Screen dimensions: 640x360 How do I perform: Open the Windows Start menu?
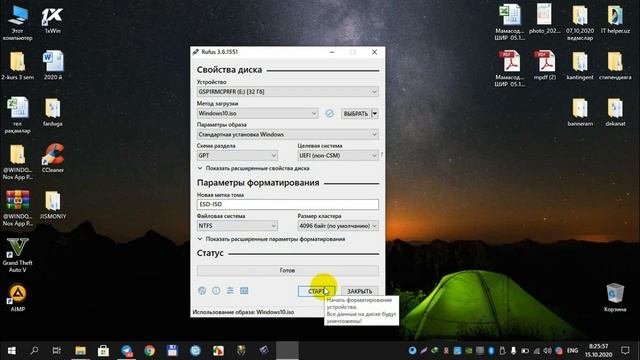[x=11, y=350]
